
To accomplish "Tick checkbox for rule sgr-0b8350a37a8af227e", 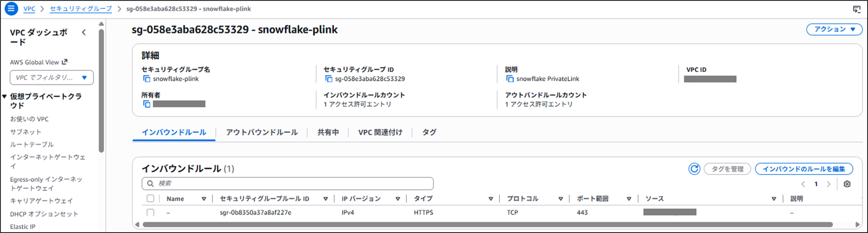I will tap(150, 212).
